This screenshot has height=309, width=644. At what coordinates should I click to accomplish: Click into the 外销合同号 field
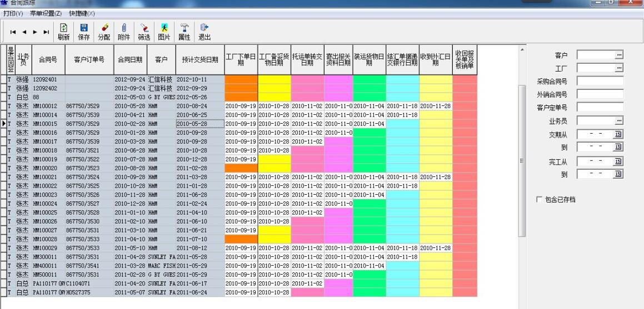click(x=600, y=94)
